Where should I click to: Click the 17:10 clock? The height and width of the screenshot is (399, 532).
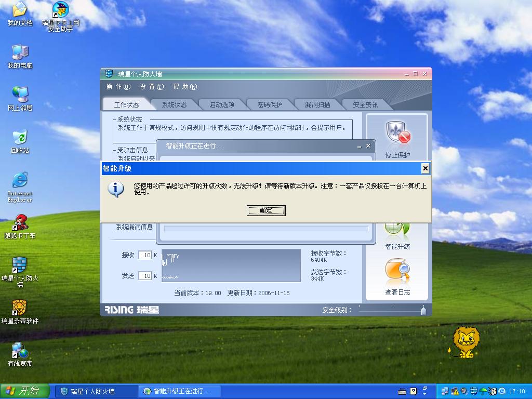click(517, 392)
